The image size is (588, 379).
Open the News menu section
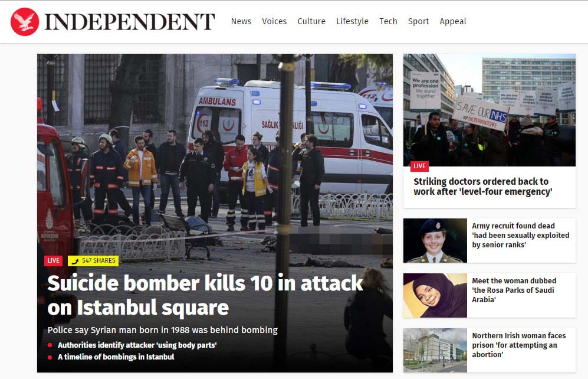241,21
